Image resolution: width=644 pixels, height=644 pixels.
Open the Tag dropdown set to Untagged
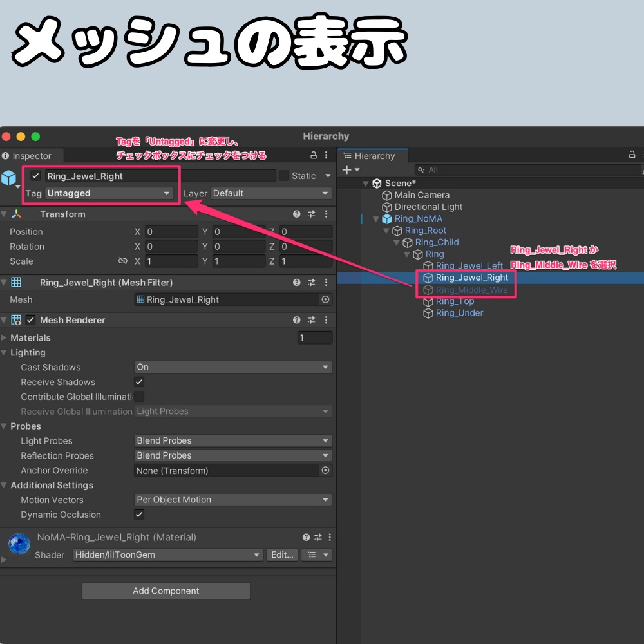[x=108, y=193]
